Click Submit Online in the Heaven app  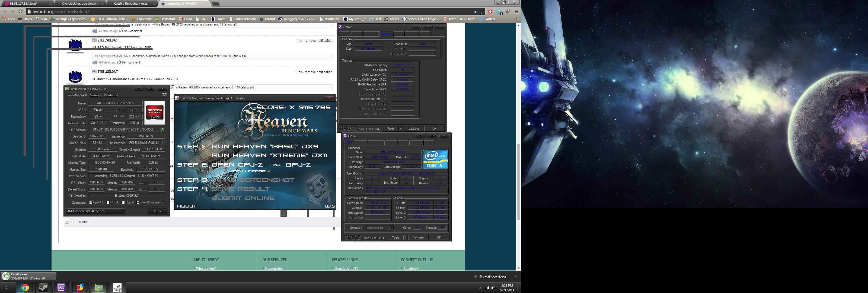pyautogui.click(x=243, y=198)
